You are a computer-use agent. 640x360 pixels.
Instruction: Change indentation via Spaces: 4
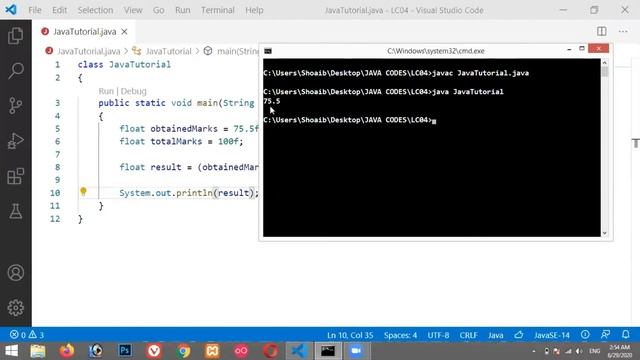[400, 335]
